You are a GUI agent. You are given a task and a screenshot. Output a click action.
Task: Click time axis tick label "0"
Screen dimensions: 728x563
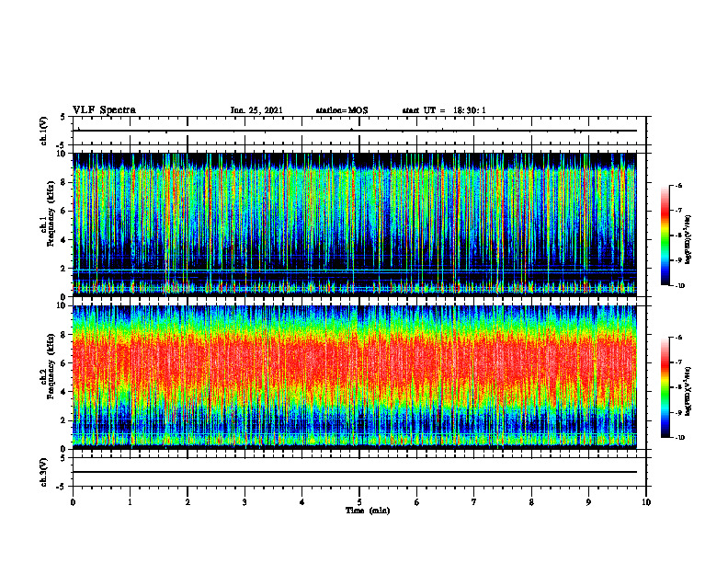tap(73, 502)
